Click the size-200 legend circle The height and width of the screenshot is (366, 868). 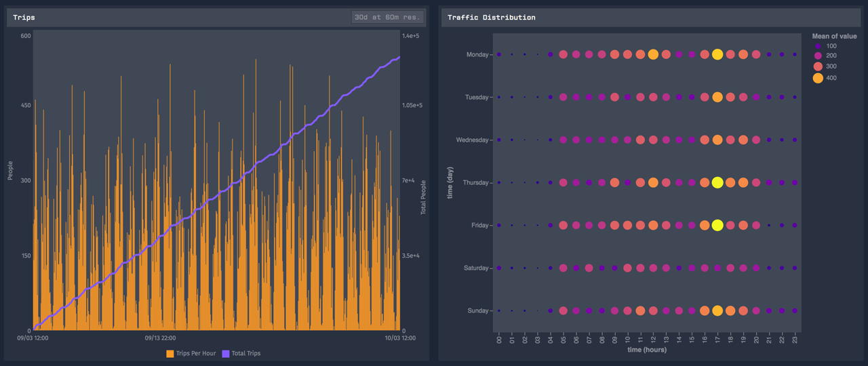click(818, 56)
